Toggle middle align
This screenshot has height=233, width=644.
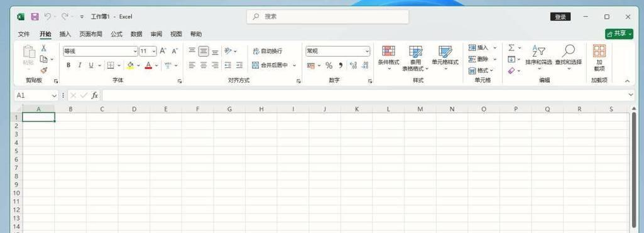coord(204,51)
